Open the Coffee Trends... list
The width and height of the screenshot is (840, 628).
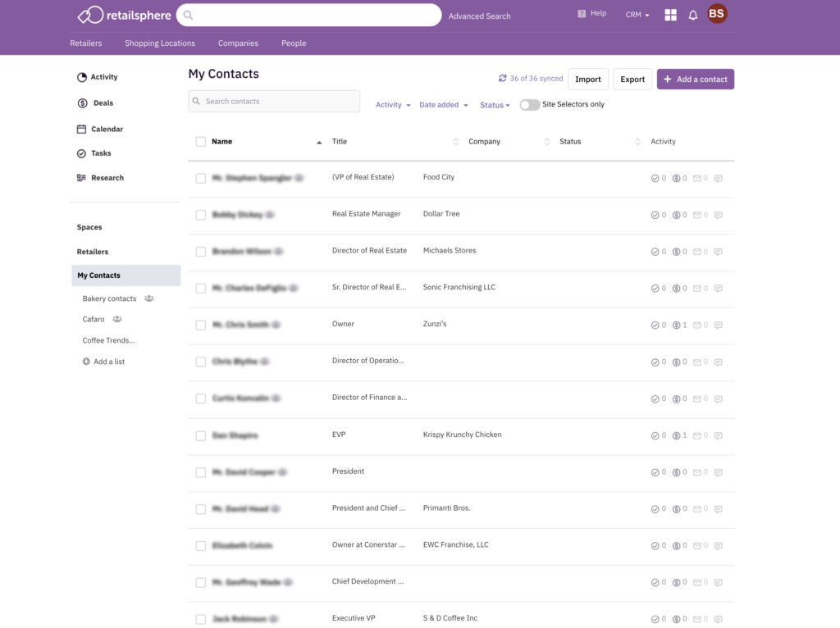(109, 340)
